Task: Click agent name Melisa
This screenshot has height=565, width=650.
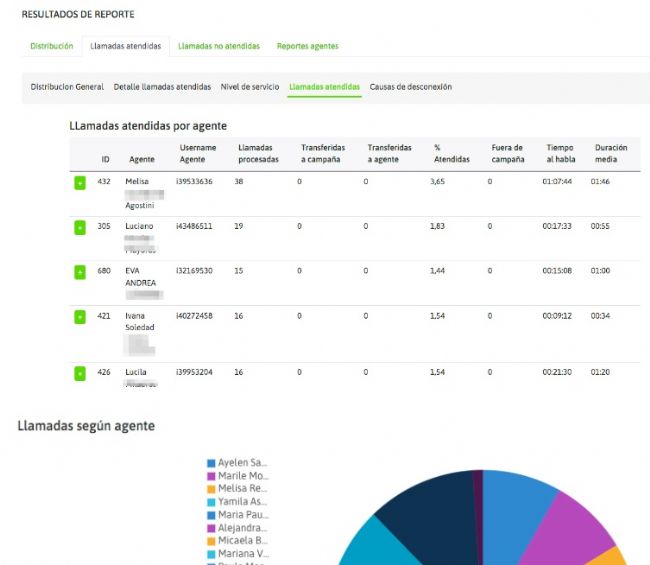Action: (x=137, y=181)
